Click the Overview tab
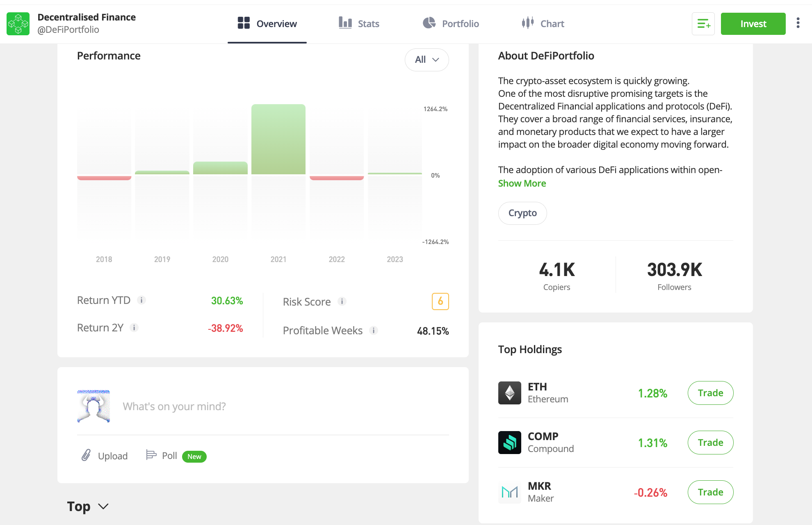This screenshot has height=525, width=812. coord(267,24)
